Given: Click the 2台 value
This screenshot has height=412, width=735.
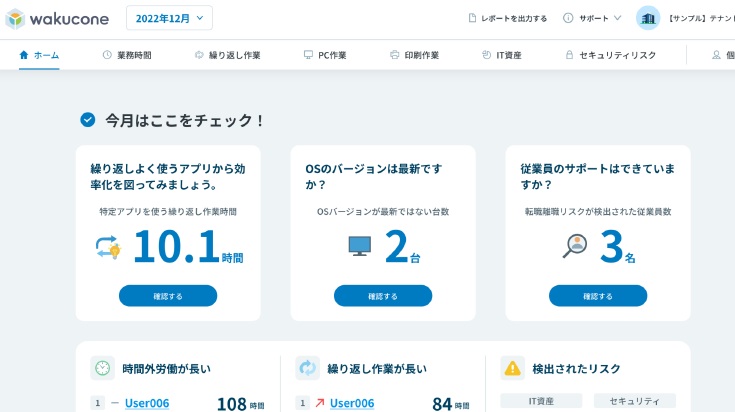Looking at the screenshot, I should tap(402, 247).
